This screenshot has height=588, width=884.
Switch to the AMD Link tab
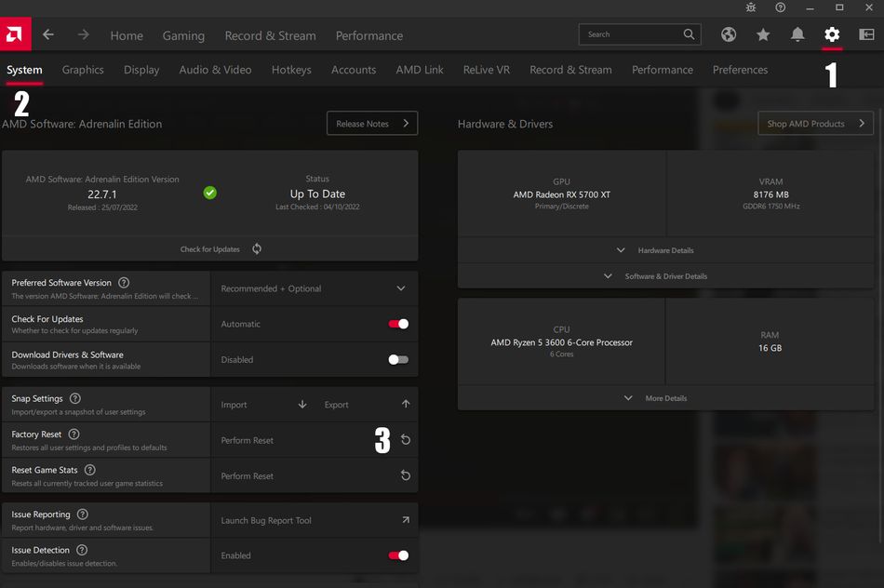coord(420,70)
